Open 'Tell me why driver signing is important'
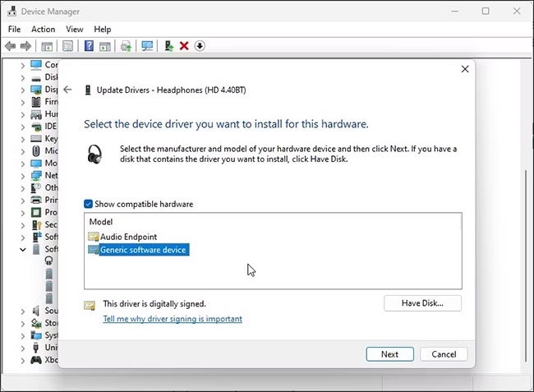Screen dimensions: 534x392 point(173,319)
